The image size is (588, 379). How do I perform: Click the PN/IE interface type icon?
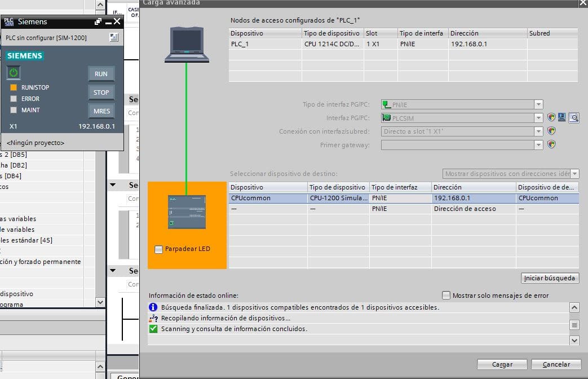(386, 105)
